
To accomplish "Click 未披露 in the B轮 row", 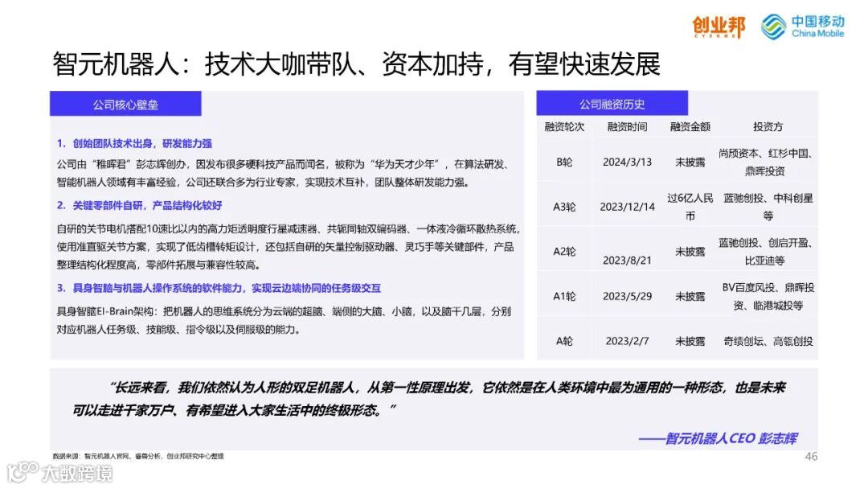I will [690, 162].
